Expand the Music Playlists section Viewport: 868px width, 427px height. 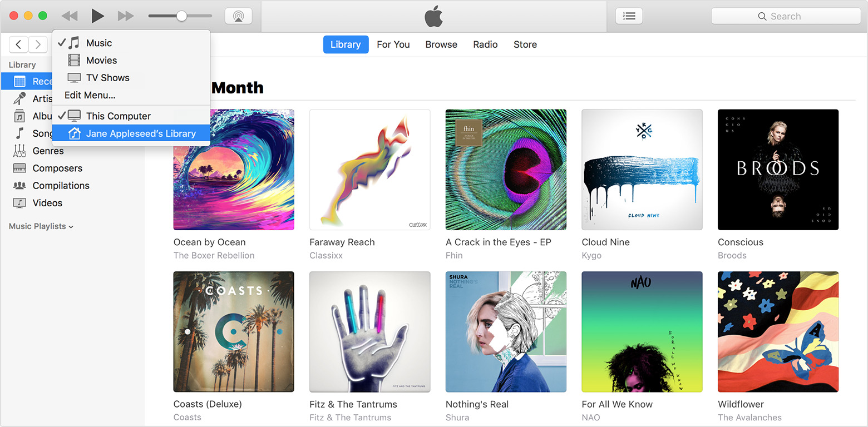pyautogui.click(x=41, y=226)
